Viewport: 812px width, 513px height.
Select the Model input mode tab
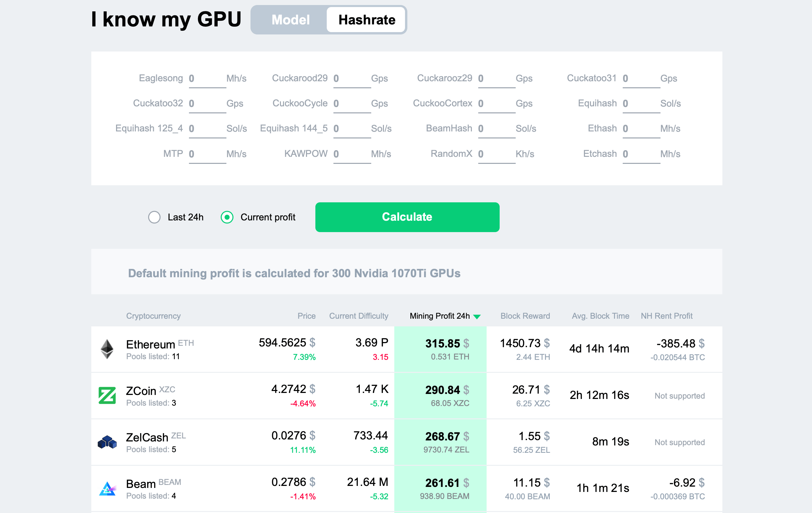[290, 19]
